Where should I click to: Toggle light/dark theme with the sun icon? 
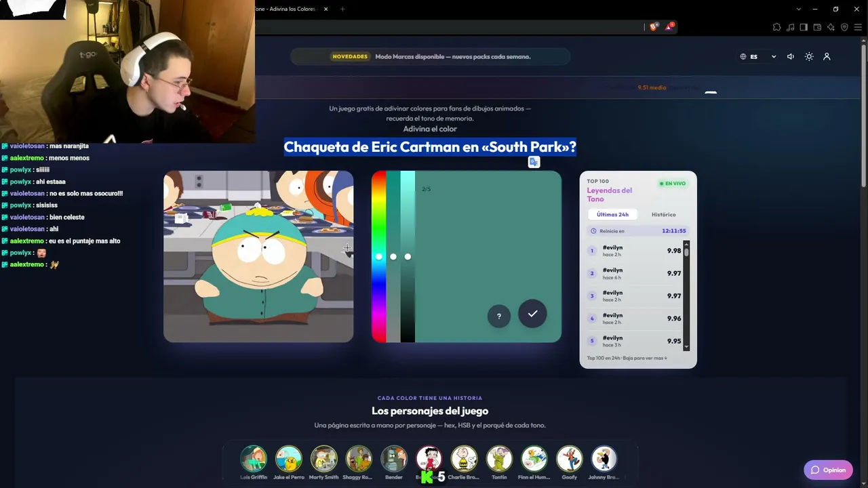[x=809, y=57]
